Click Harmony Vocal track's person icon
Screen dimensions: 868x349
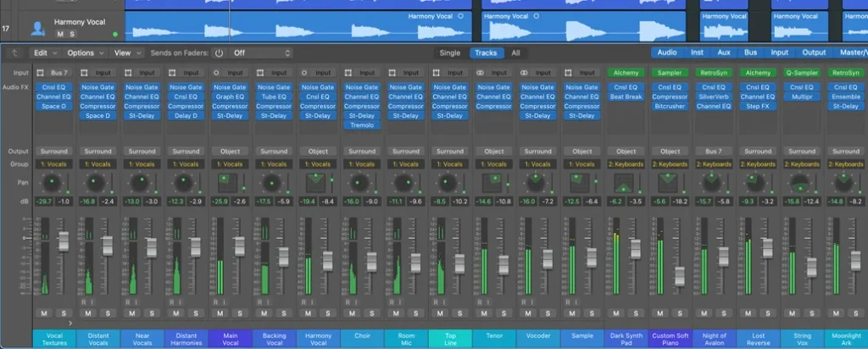pos(37,29)
